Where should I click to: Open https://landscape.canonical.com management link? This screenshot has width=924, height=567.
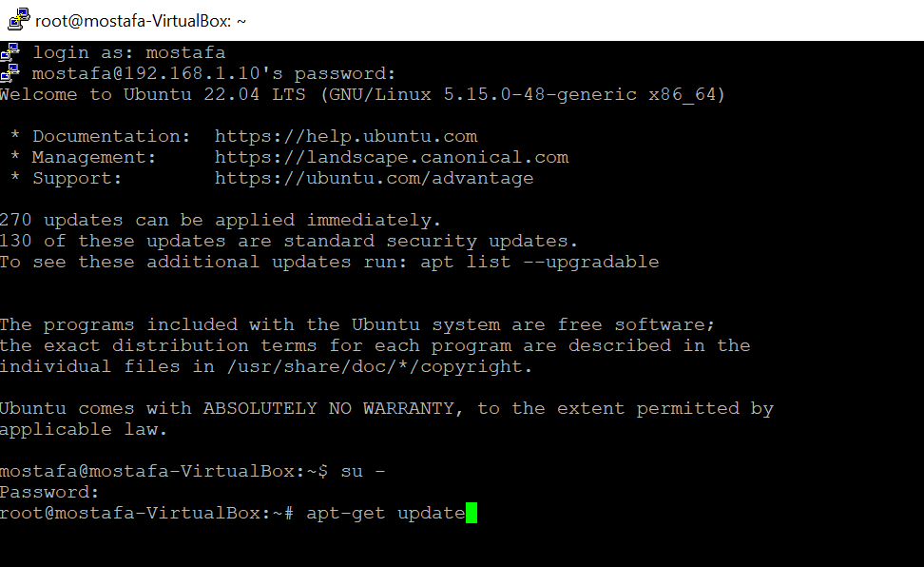pyautogui.click(x=391, y=157)
